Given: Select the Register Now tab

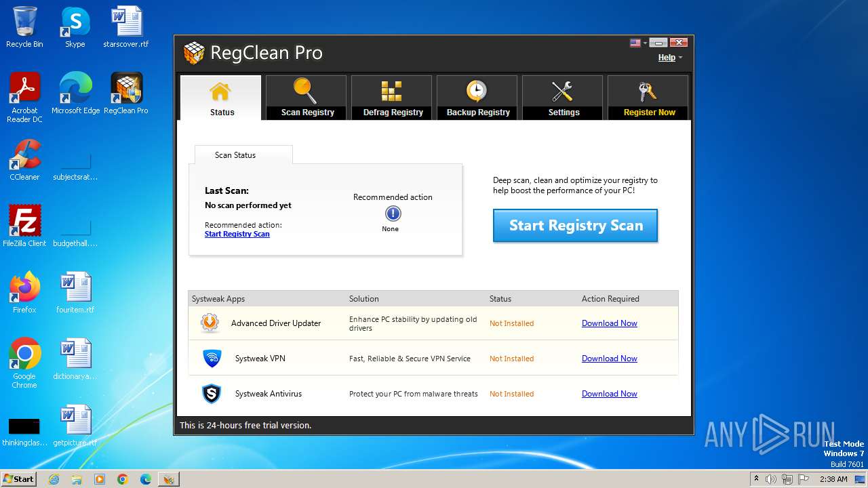Looking at the screenshot, I should (648, 98).
